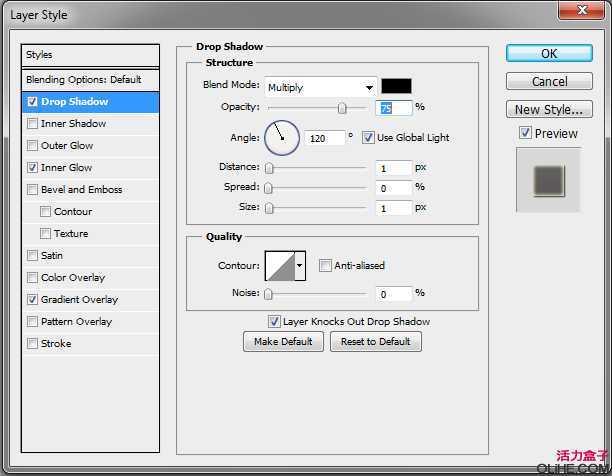The image size is (612, 476).
Task: Click the New Style... button
Action: tap(549, 110)
